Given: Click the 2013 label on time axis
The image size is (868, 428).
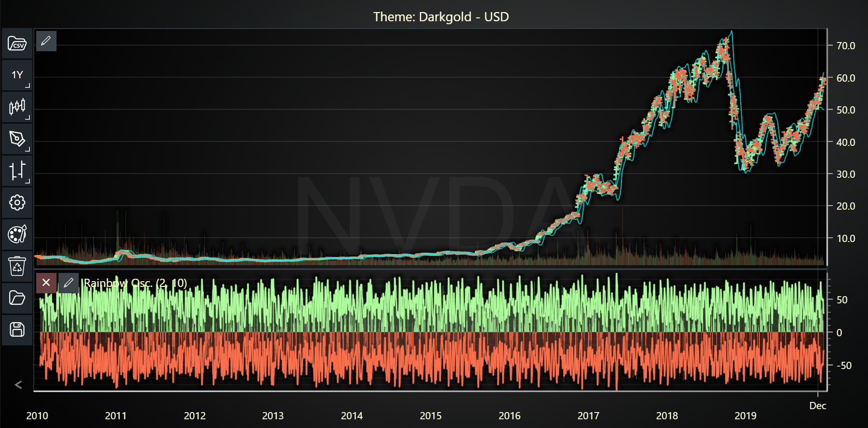Looking at the screenshot, I should pos(273,416).
